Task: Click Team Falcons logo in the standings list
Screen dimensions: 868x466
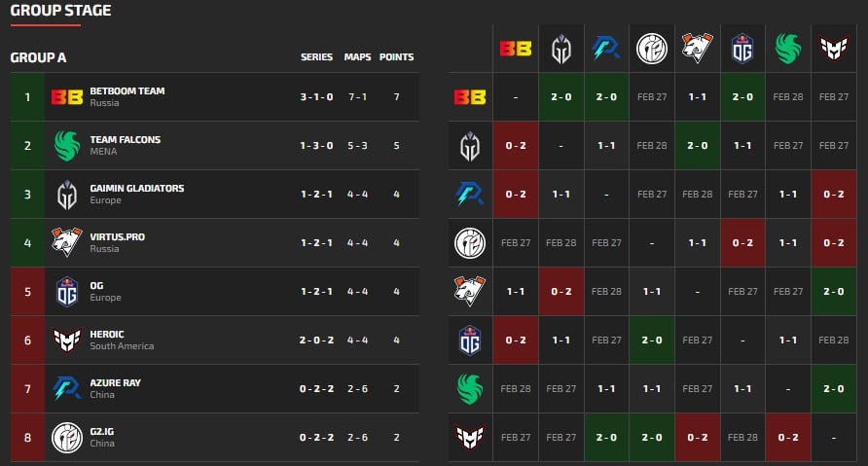Action: click(x=67, y=146)
